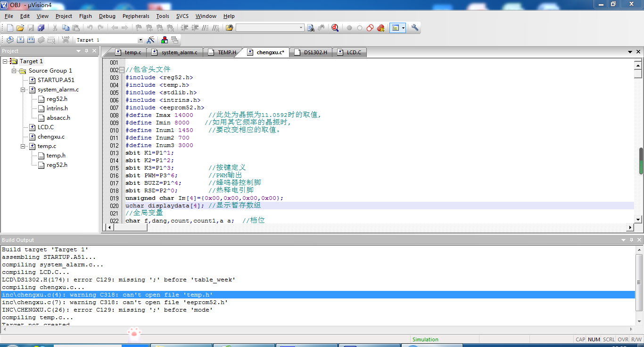
Task: Click the Save All icon
Action: pos(41,28)
